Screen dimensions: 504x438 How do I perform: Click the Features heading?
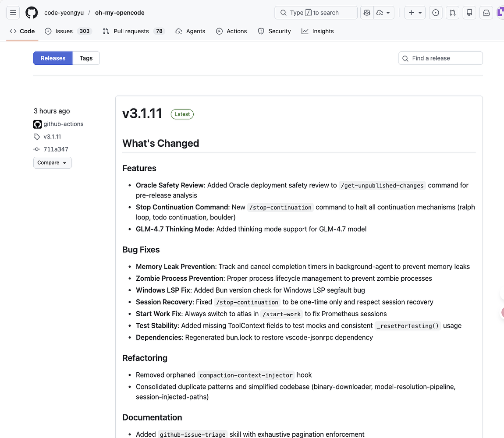[x=139, y=168]
